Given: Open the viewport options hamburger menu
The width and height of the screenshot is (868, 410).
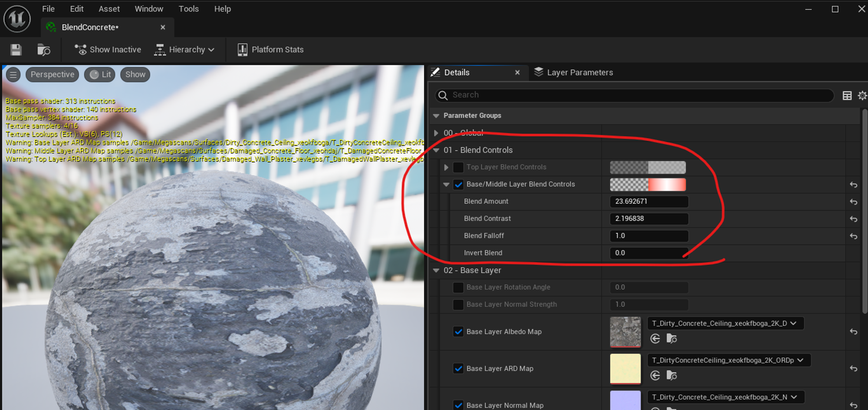Looking at the screenshot, I should click(13, 75).
